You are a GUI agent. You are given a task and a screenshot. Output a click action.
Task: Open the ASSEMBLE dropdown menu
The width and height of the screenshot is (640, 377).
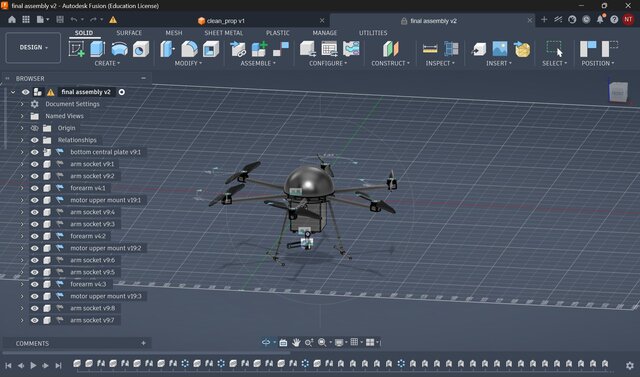(x=258, y=63)
